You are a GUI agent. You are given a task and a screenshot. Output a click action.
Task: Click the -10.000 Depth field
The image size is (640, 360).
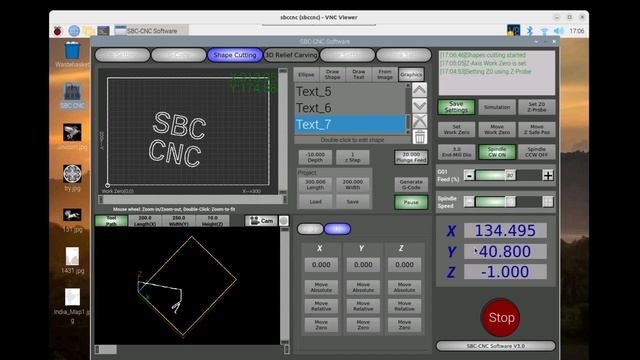[x=315, y=157]
